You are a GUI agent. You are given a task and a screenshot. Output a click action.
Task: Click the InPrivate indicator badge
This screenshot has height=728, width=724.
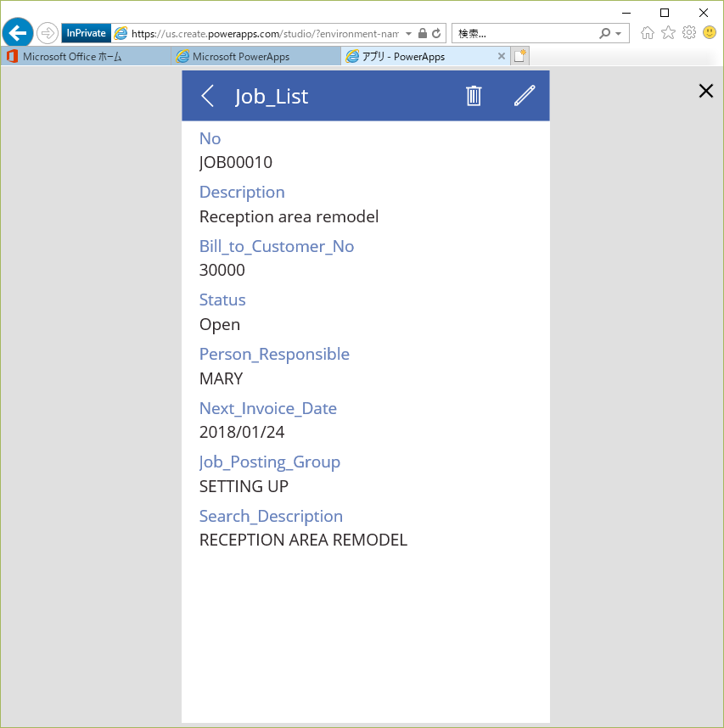86,33
